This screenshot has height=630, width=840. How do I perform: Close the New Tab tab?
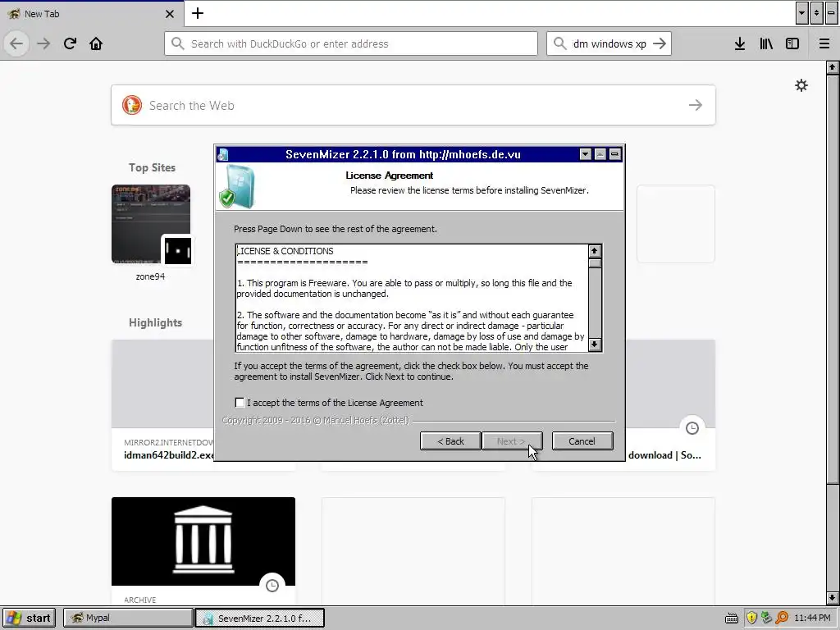point(169,14)
